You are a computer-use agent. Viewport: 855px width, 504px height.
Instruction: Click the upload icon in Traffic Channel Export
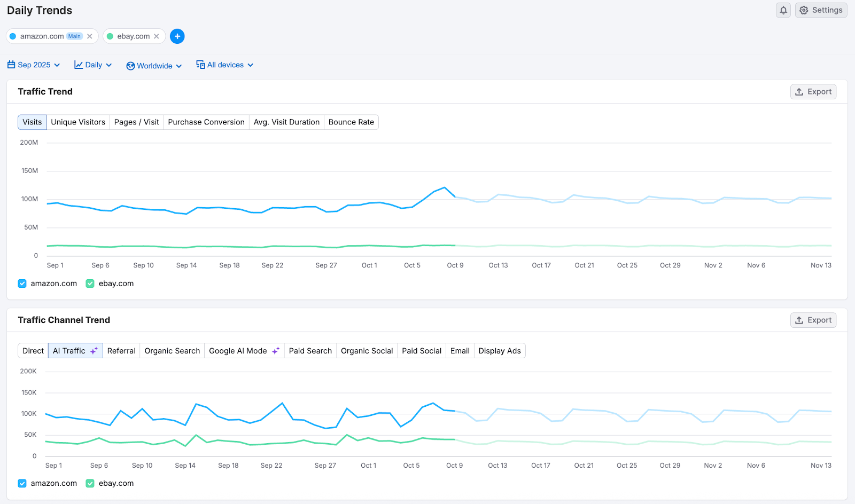pos(799,320)
